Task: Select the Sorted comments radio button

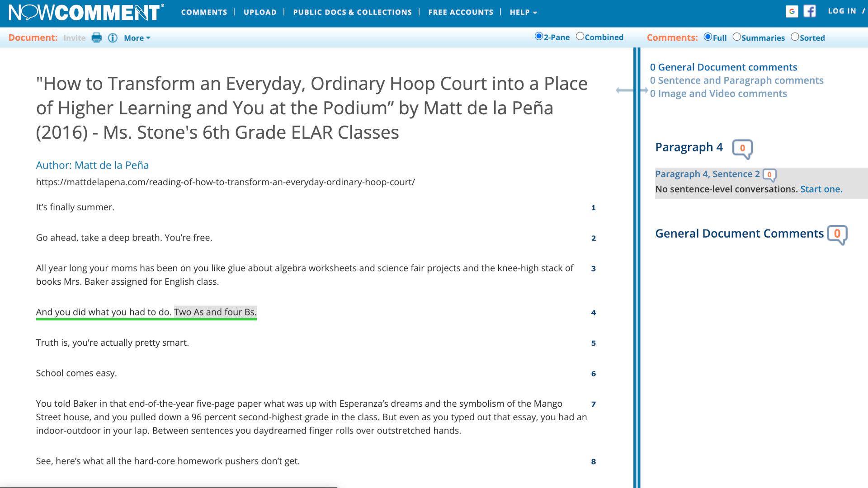Action: pos(795,37)
